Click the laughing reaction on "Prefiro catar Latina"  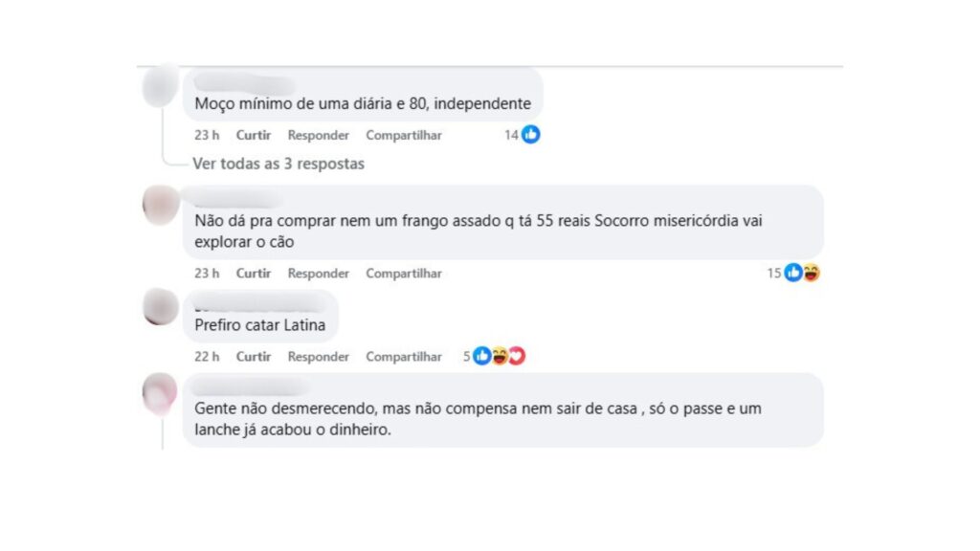coord(500,356)
